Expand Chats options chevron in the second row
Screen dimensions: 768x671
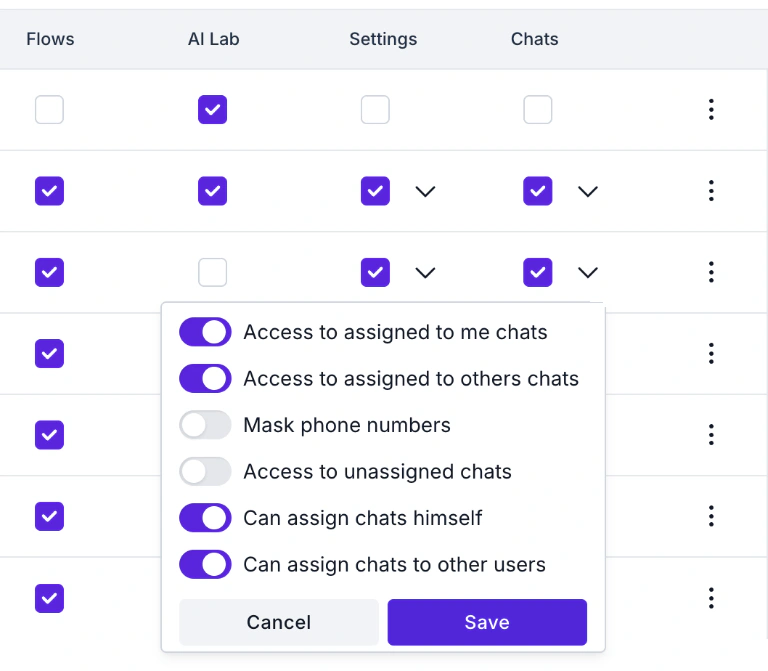(x=588, y=191)
